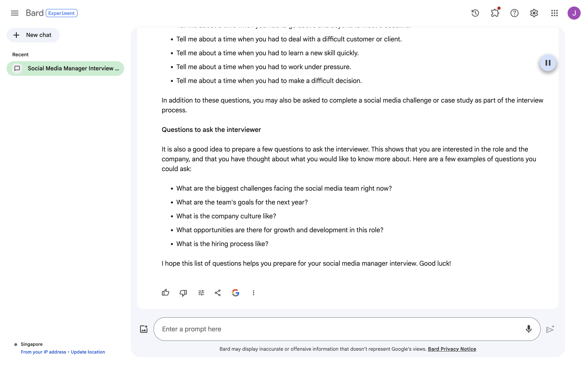588x367 pixels.
Task: Upload an image to the prompt
Action: click(x=144, y=329)
